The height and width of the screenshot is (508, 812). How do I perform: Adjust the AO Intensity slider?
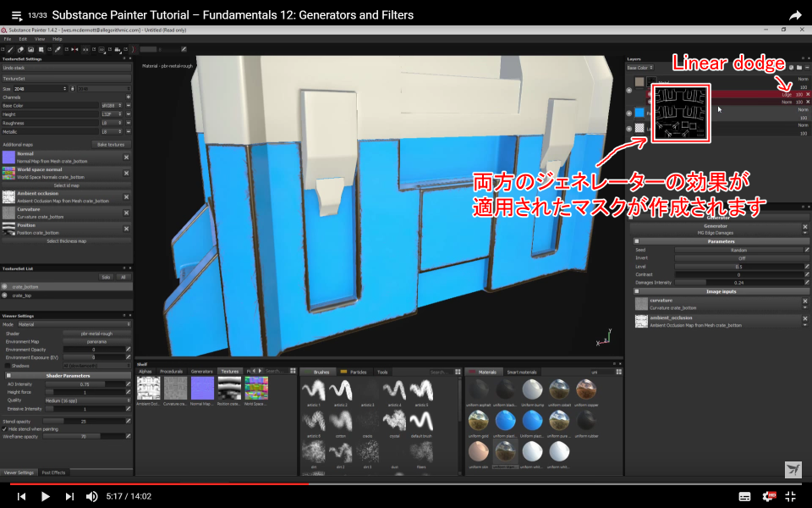(85, 384)
